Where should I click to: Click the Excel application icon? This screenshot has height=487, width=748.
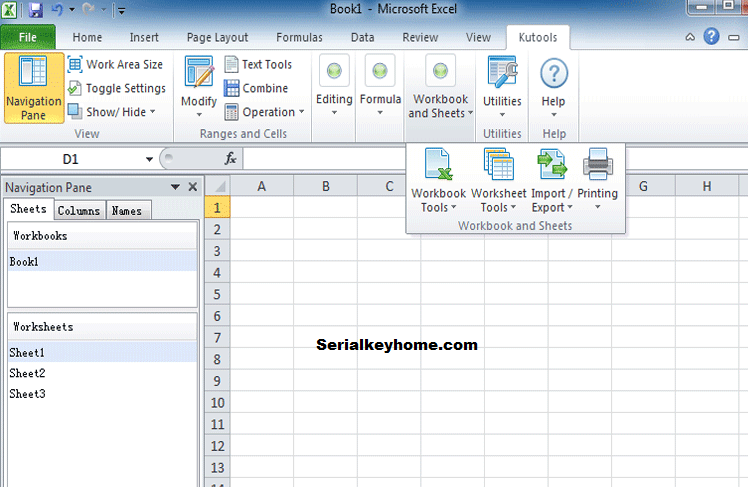[9, 10]
